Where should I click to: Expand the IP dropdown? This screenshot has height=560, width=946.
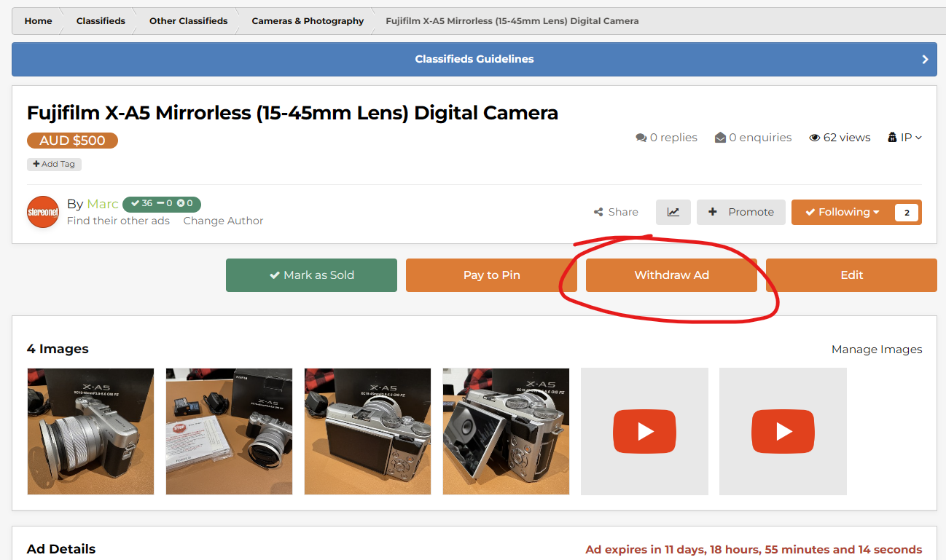click(905, 138)
